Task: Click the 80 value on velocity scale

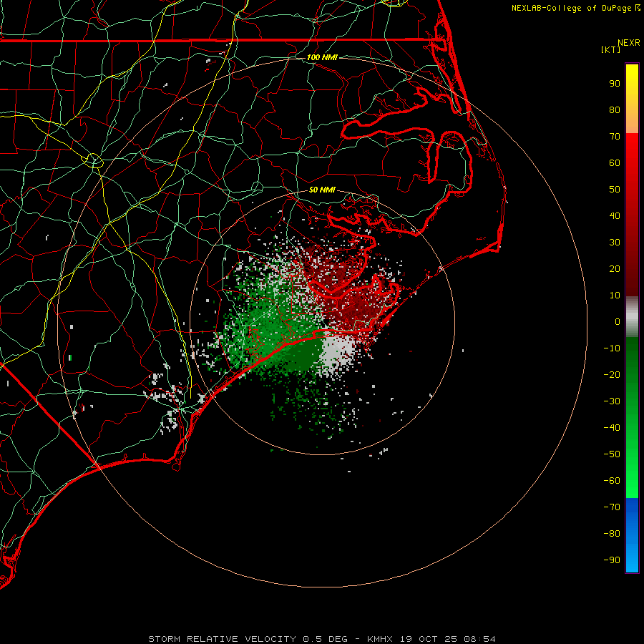Action: point(615,109)
